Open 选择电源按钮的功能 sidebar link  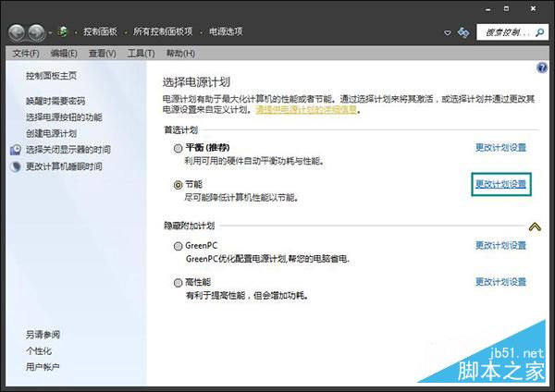coord(64,117)
